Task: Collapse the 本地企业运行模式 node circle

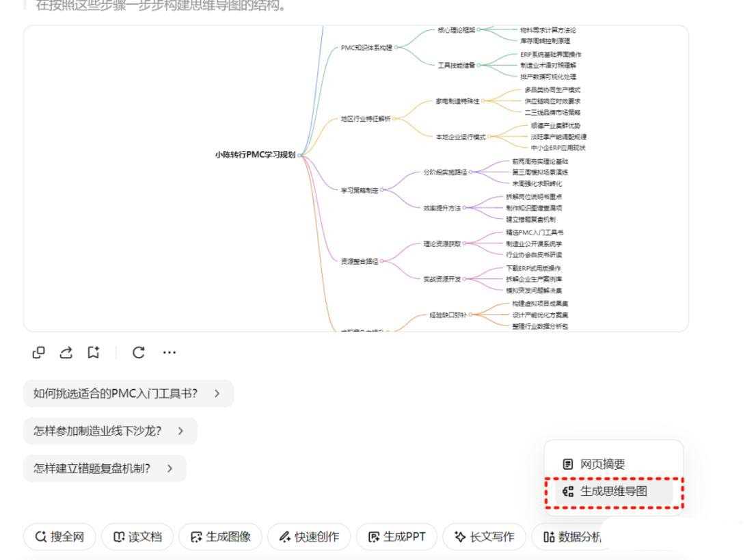Action: 489,137
